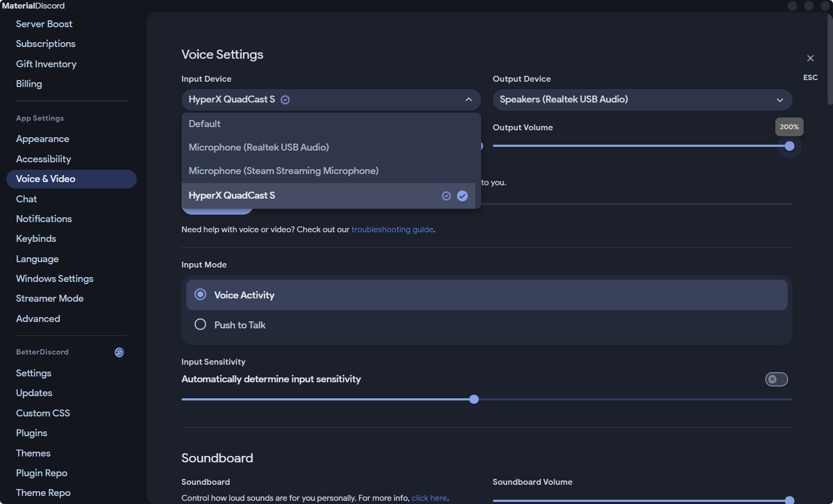The width and height of the screenshot is (833, 504).
Task: Open Streamer Mode settings
Action: pos(50,298)
